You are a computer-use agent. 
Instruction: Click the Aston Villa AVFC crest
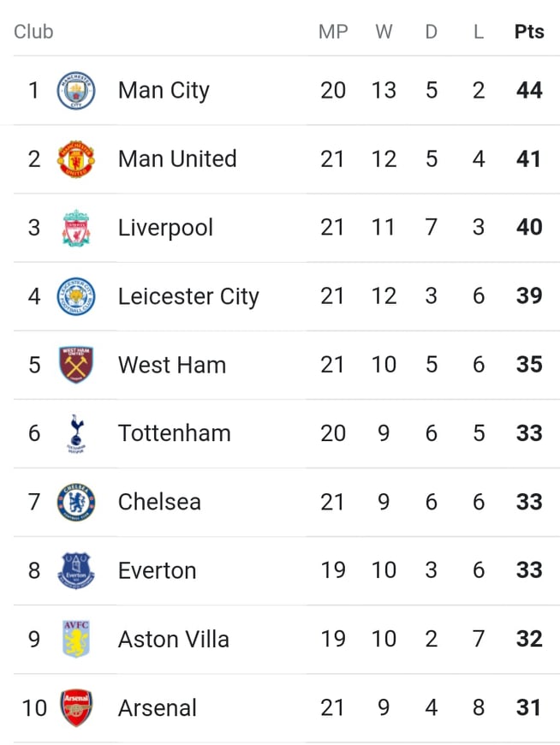click(76, 639)
